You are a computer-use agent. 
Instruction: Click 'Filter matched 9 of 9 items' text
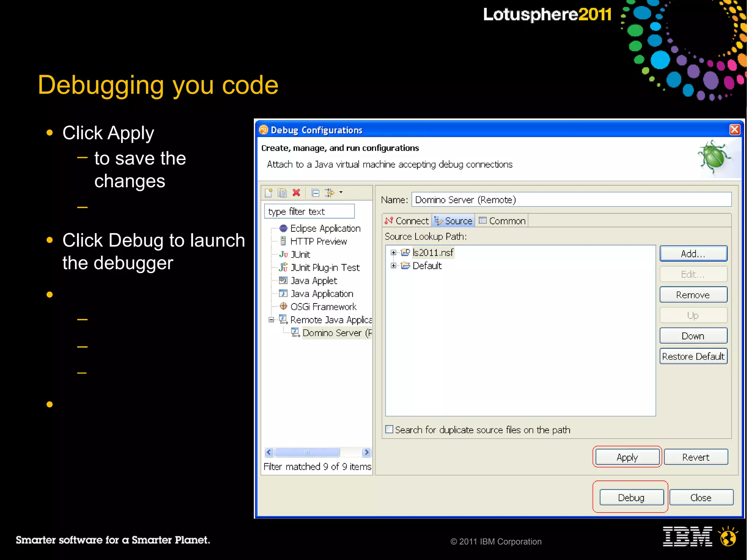click(x=317, y=467)
